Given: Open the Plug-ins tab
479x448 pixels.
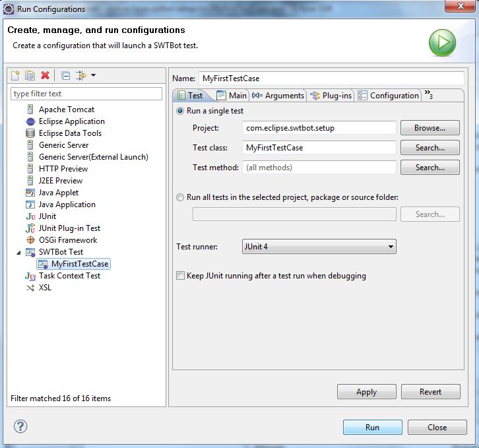Looking at the screenshot, I should coord(331,96).
